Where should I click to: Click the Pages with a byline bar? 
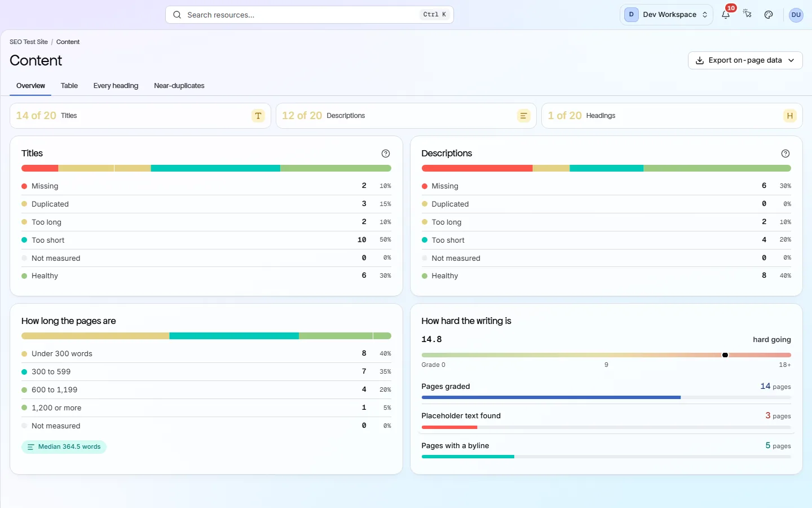tap(606, 457)
